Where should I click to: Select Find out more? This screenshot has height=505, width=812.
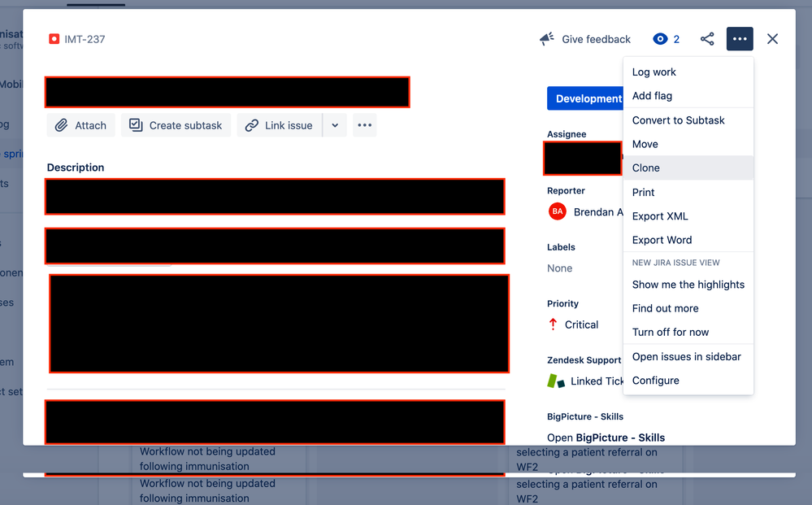688,308
